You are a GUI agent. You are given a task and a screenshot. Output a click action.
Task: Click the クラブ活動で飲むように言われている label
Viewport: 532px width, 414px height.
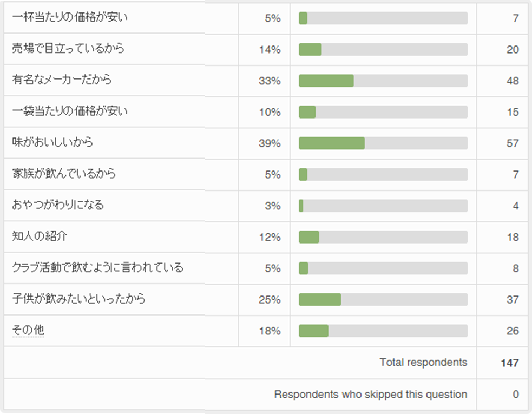(x=97, y=268)
